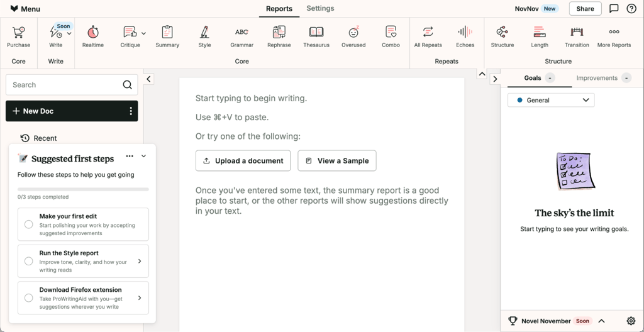Screen dimensions: 644x332
Task: Run the All Repeats report
Action: pyautogui.click(x=428, y=37)
